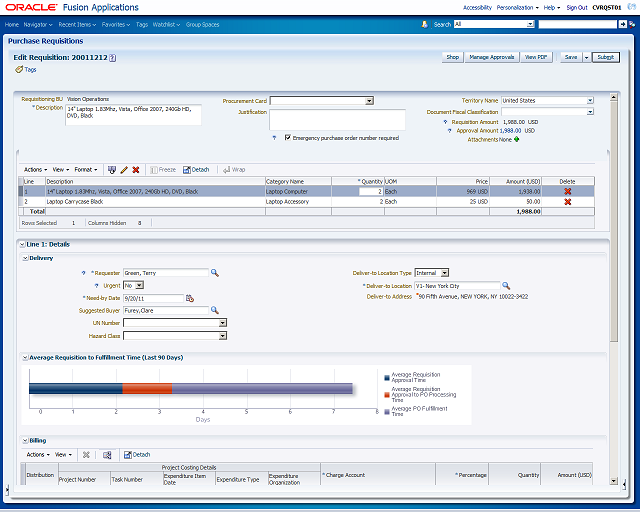Click the Tags tag icon
The width and height of the screenshot is (640, 512).
[x=19, y=69]
